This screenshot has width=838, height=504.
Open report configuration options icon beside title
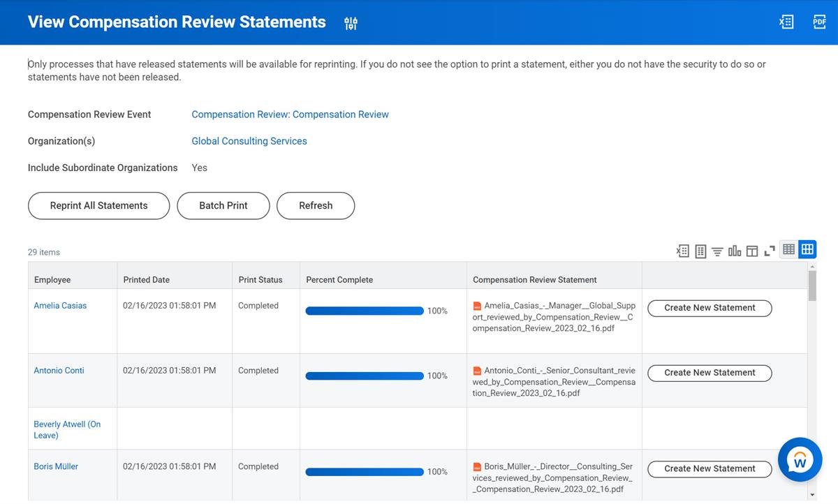coord(351,24)
